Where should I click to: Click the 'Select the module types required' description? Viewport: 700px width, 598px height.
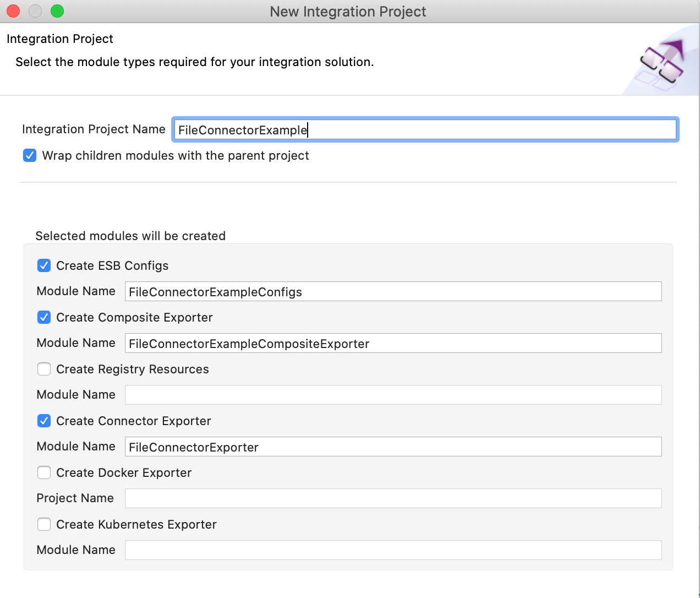pos(195,62)
